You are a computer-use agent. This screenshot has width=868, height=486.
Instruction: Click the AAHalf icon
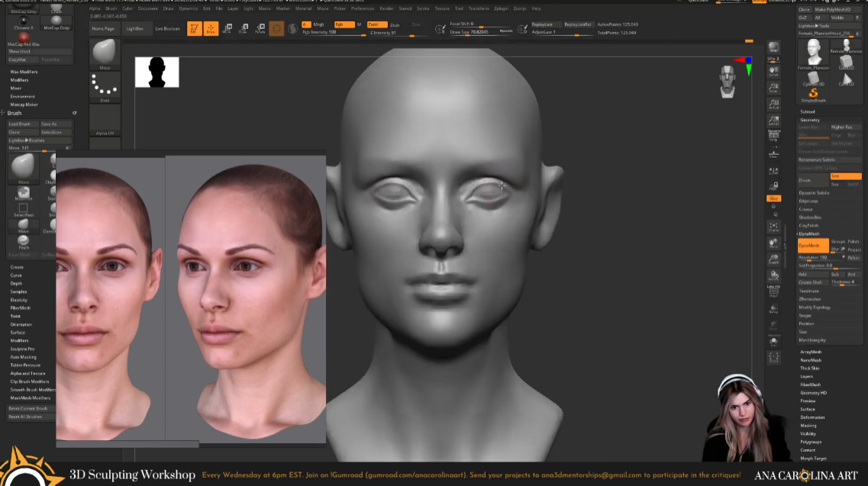[x=773, y=120]
